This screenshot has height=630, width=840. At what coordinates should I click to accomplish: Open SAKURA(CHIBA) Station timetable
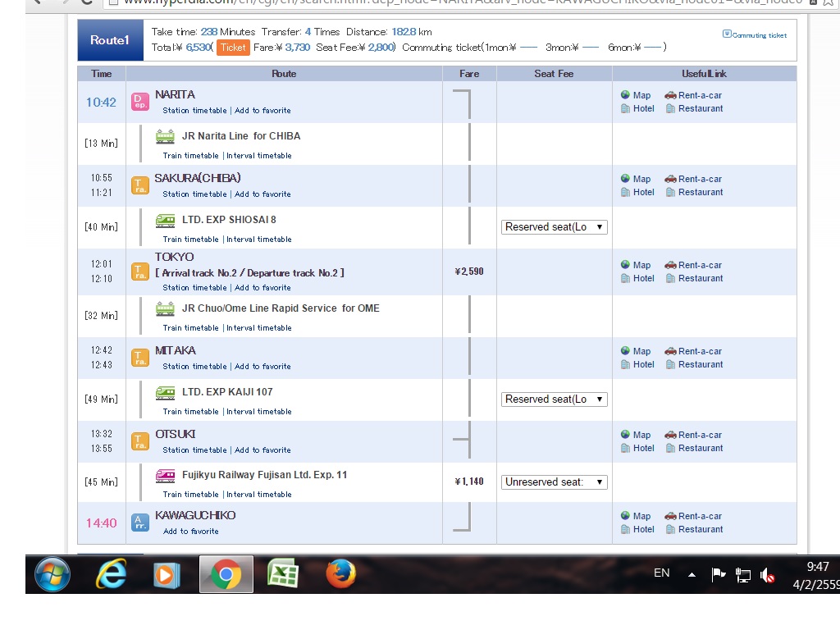195,194
